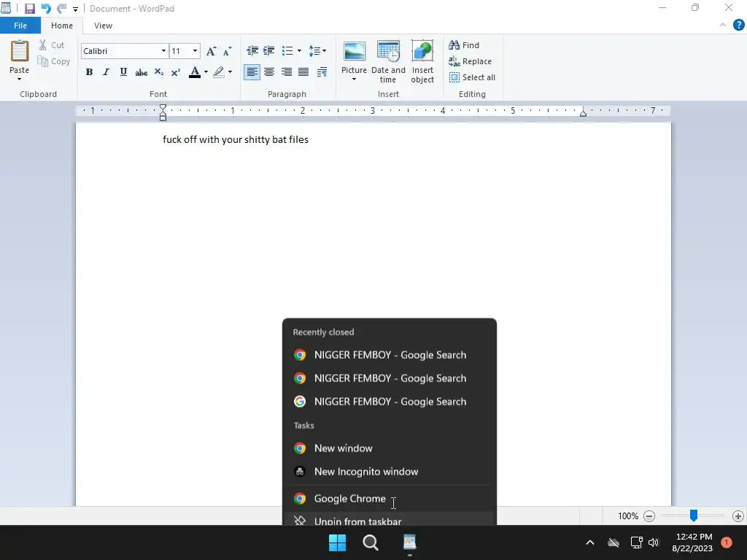Image resolution: width=747 pixels, height=560 pixels.
Task: Switch to the Home ribbon tab
Action: pyautogui.click(x=62, y=26)
